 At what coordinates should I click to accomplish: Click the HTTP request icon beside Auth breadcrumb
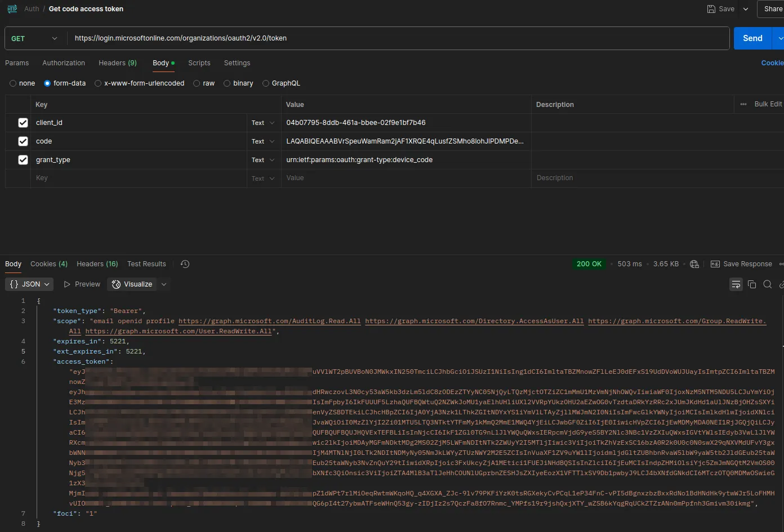click(x=12, y=9)
